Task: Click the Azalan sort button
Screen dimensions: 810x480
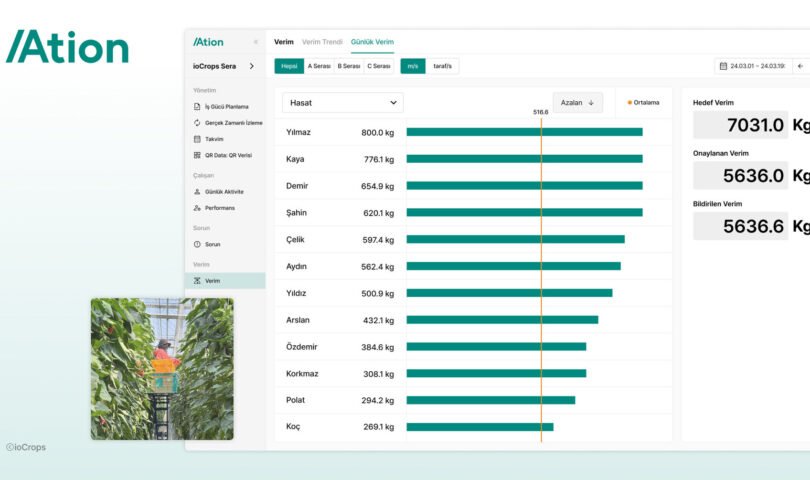Action: tap(578, 103)
